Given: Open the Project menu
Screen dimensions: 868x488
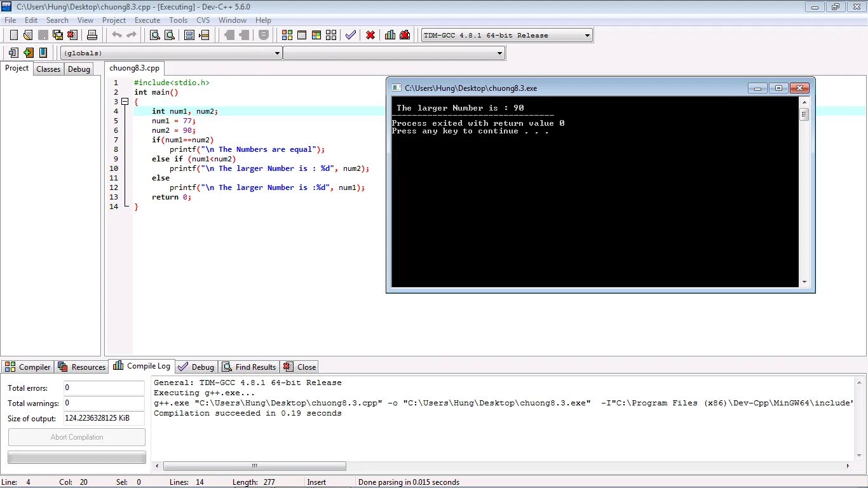Looking at the screenshot, I should (x=114, y=20).
